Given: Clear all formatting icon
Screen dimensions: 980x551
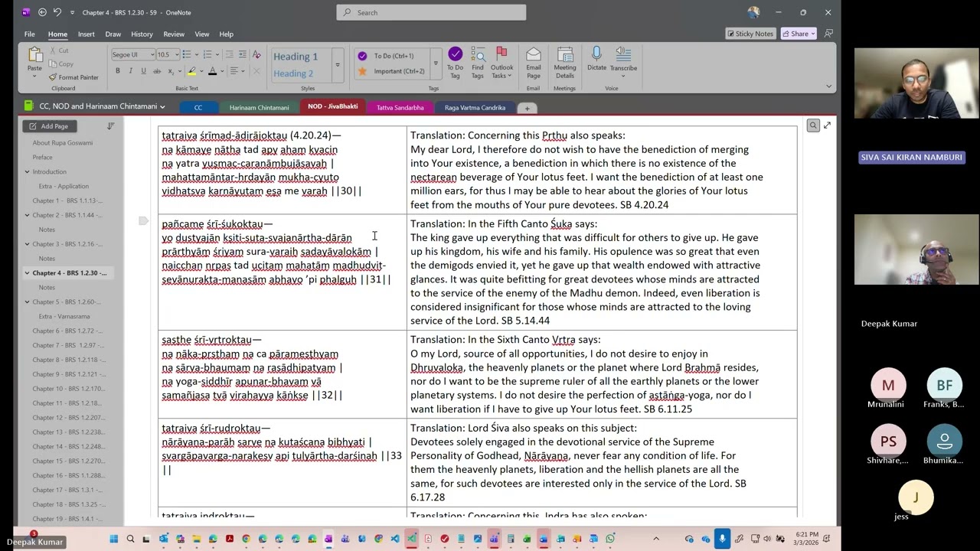Looking at the screenshot, I should pyautogui.click(x=256, y=55).
